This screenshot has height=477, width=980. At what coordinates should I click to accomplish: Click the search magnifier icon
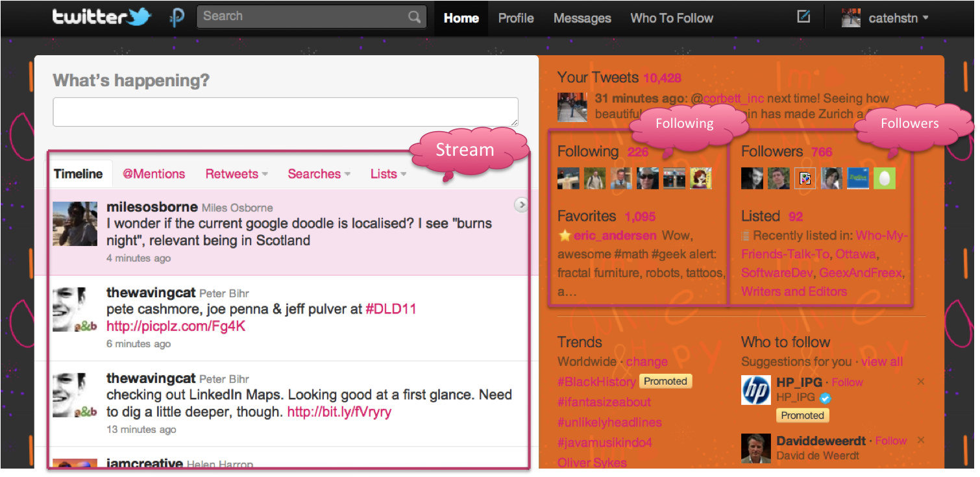pyautogui.click(x=414, y=17)
